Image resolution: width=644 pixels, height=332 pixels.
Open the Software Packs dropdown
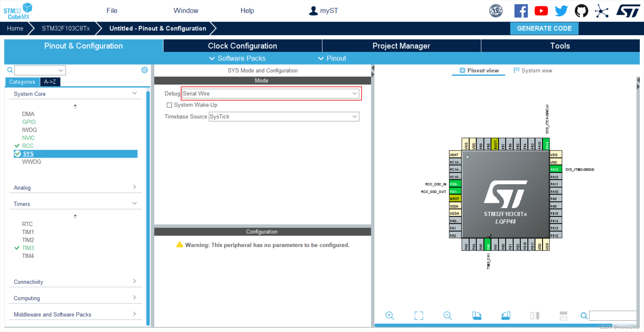tap(237, 58)
